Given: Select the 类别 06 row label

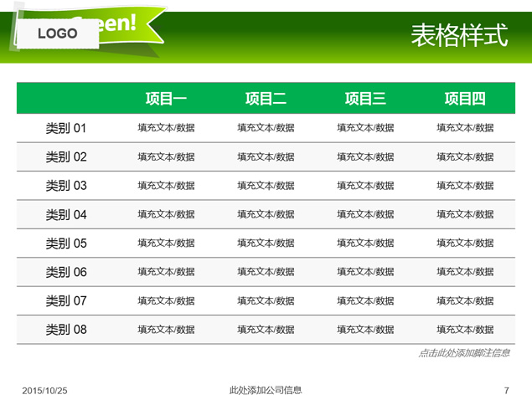Looking at the screenshot, I should (x=66, y=272).
